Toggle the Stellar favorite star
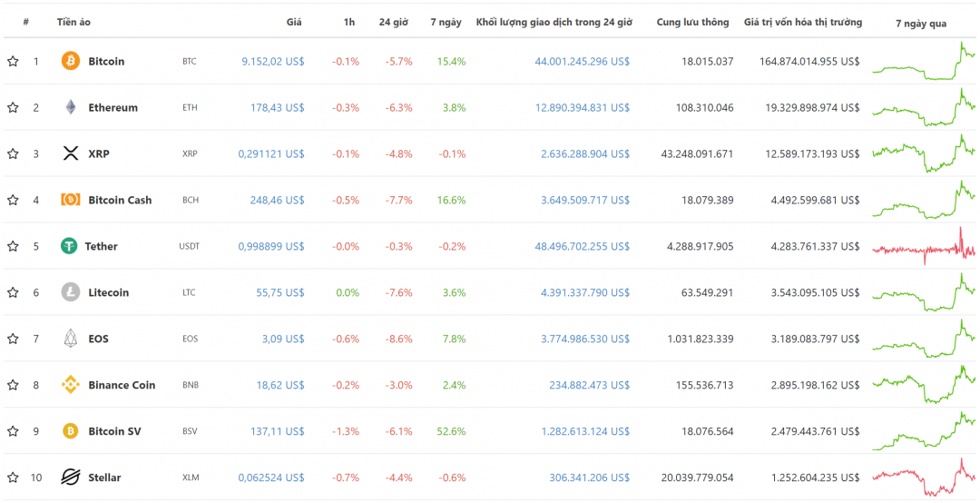 [13, 478]
